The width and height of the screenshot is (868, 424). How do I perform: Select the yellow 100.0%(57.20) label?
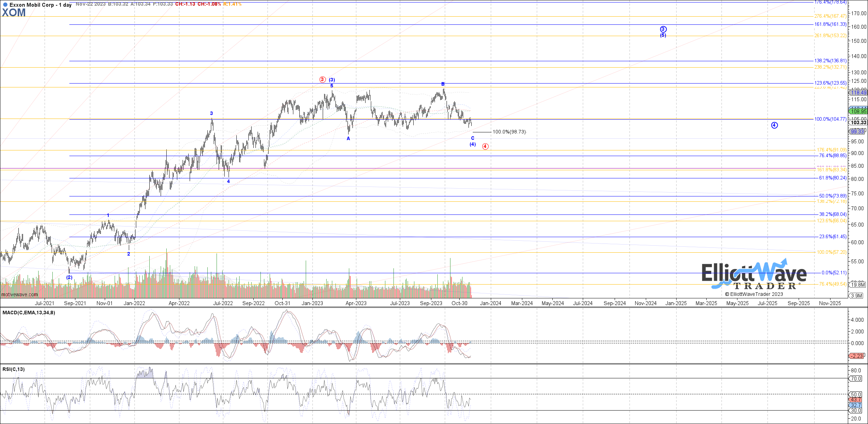click(x=831, y=252)
